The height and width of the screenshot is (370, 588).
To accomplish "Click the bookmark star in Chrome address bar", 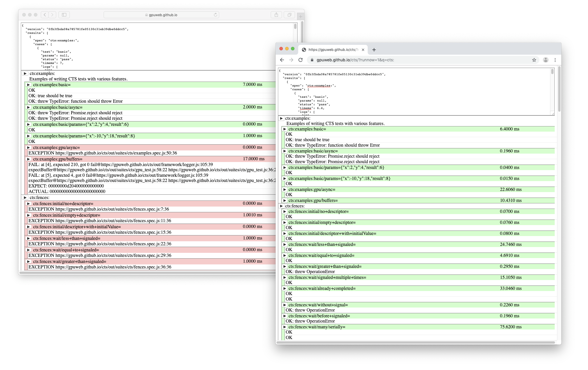I will click(534, 60).
